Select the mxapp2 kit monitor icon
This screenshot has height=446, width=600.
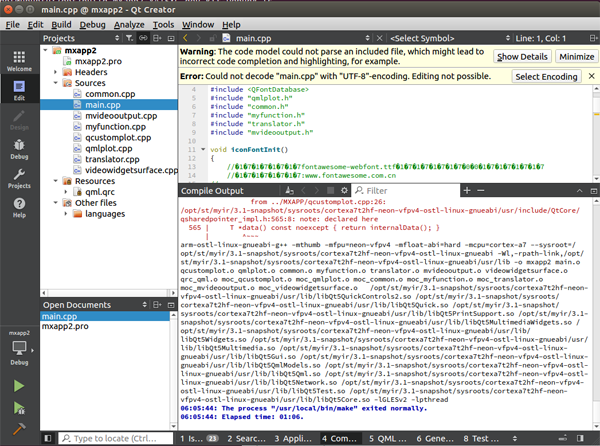[19, 348]
